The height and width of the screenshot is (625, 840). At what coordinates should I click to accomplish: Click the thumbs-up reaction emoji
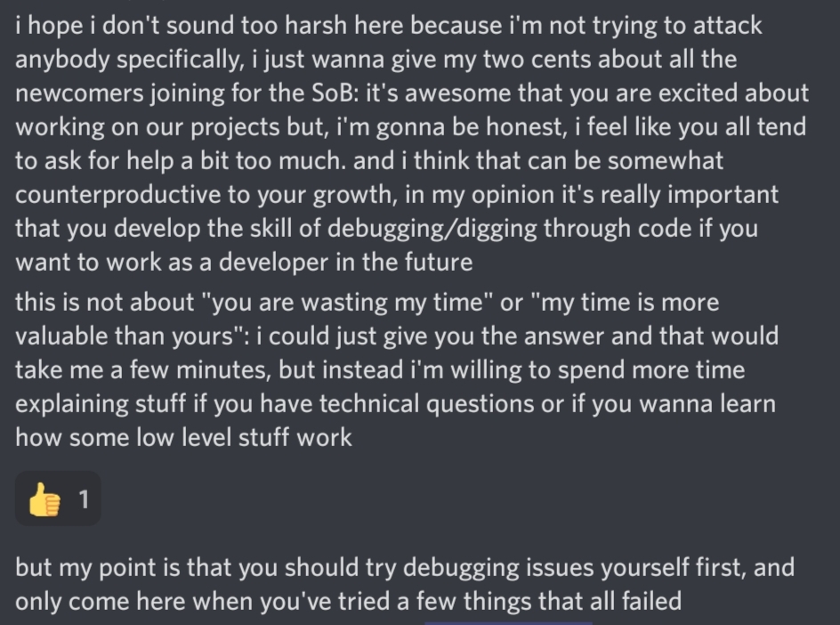click(x=44, y=500)
